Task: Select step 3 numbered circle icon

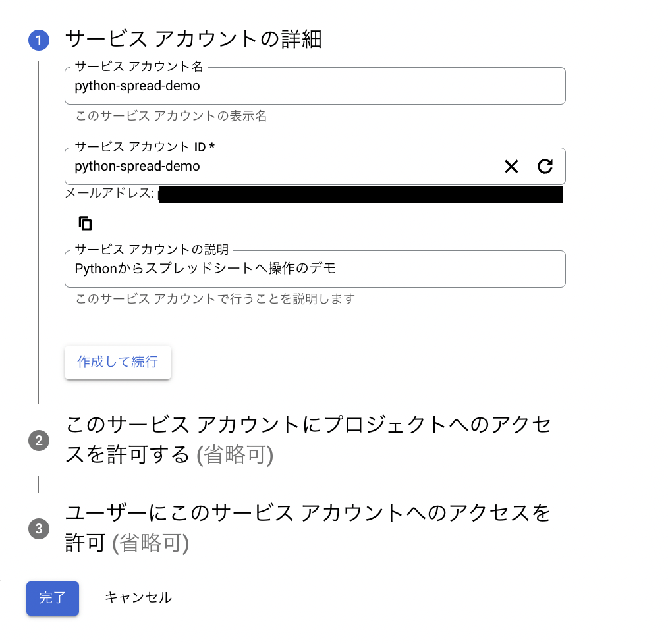Action: click(39, 529)
